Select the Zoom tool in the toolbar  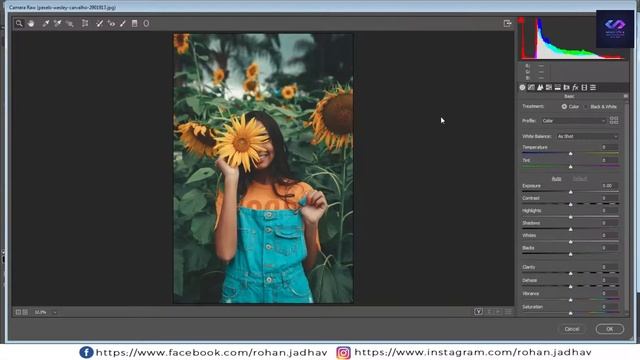click(19, 24)
